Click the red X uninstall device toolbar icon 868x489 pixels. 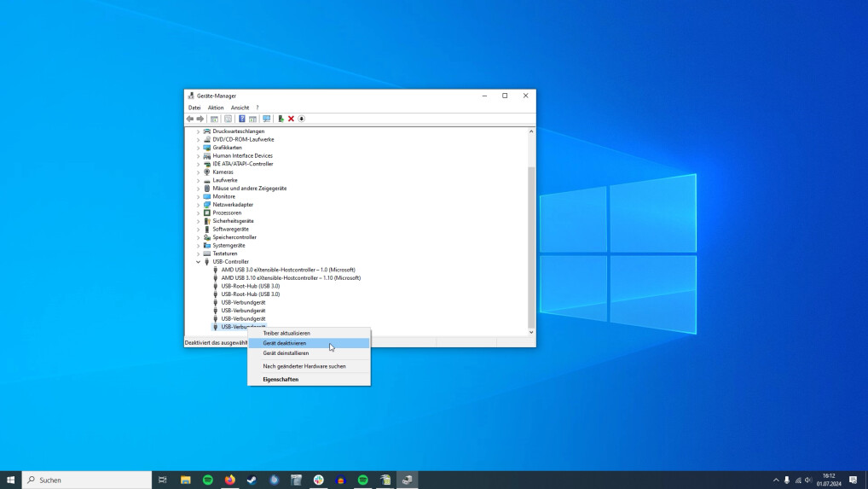pyautogui.click(x=291, y=119)
